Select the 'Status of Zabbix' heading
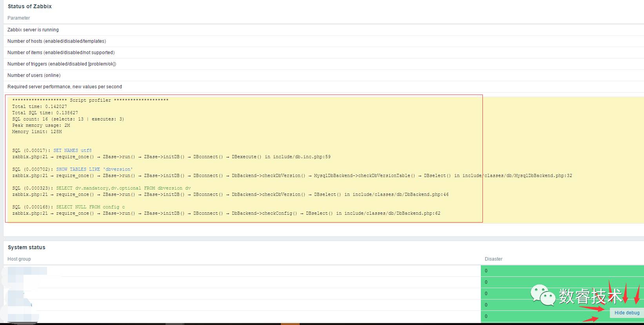 pos(30,6)
